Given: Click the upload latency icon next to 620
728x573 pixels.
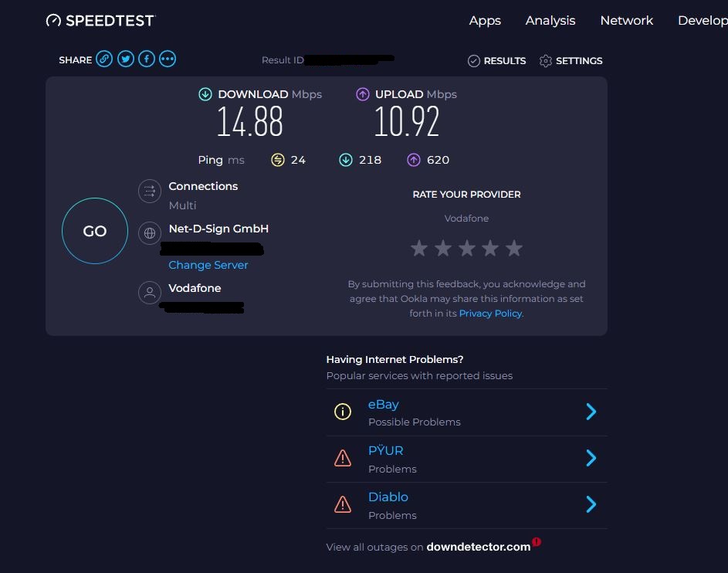Looking at the screenshot, I should (414, 160).
